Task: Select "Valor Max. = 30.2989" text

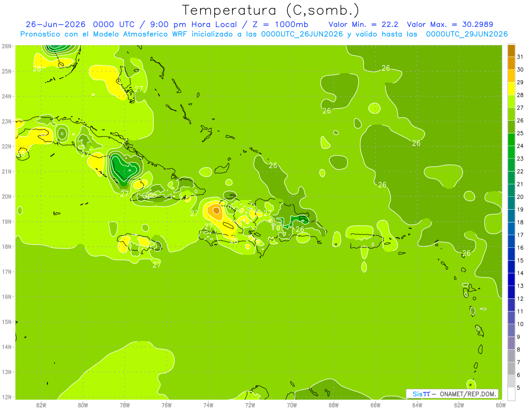Action: tap(450, 24)
